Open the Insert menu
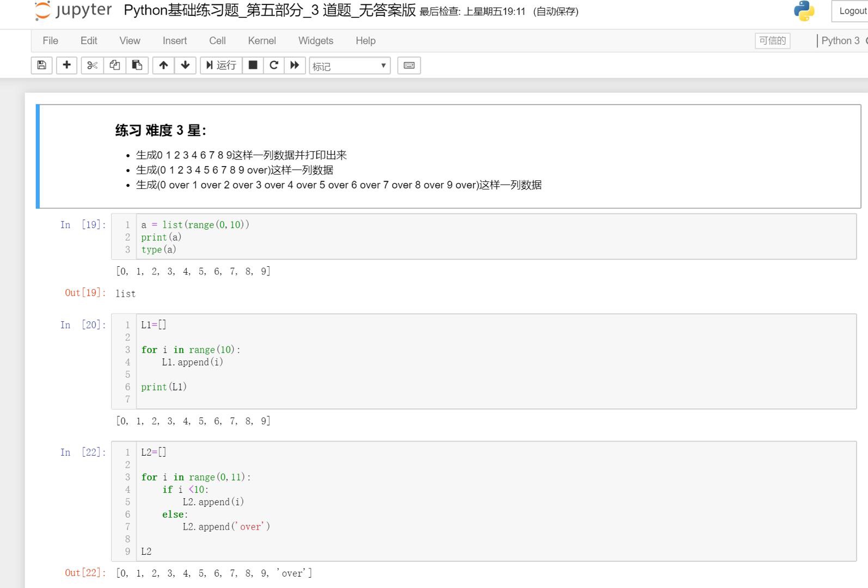 coord(174,41)
